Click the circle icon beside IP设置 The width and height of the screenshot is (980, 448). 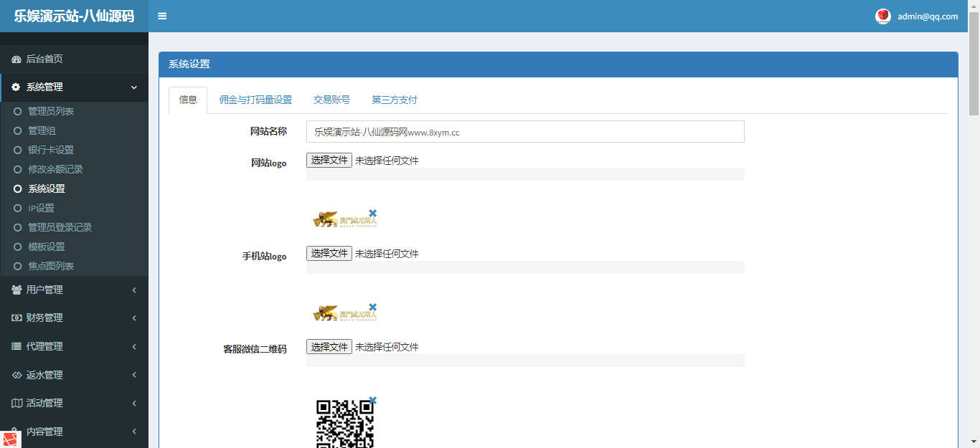pyautogui.click(x=18, y=208)
